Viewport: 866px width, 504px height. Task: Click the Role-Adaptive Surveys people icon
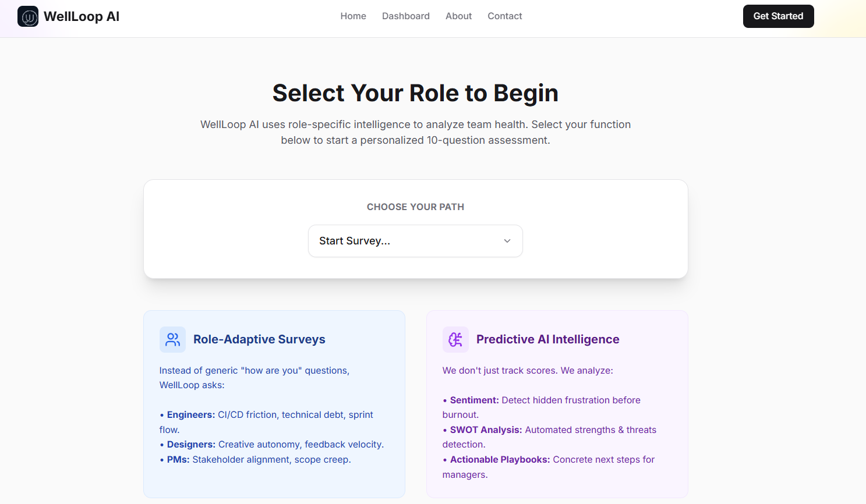(172, 339)
